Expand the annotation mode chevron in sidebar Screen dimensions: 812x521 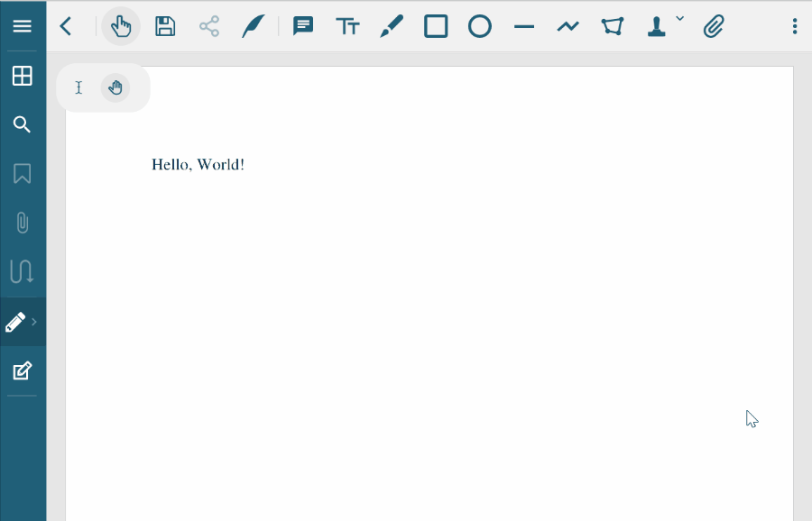(34, 322)
